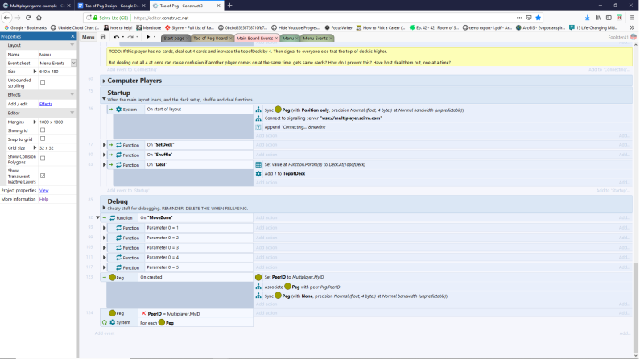Viewport: 644px width, 364px height.
Task: Open Project properties View link
Action: click(44, 191)
